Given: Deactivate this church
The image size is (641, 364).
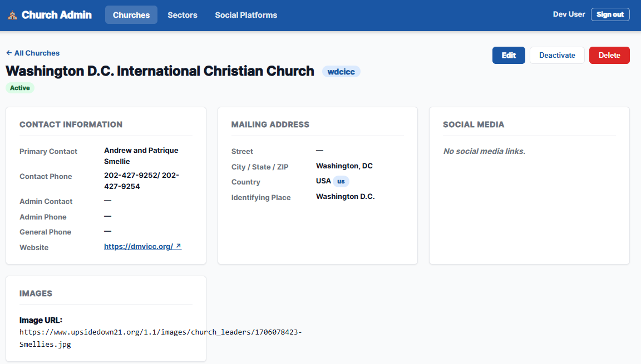Looking at the screenshot, I should click(x=557, y=55).
